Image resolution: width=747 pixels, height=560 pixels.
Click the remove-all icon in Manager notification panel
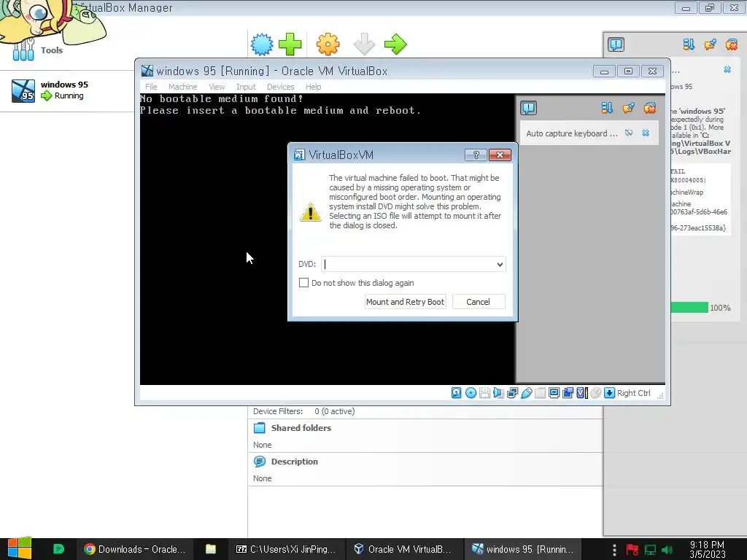pos(732,44)
